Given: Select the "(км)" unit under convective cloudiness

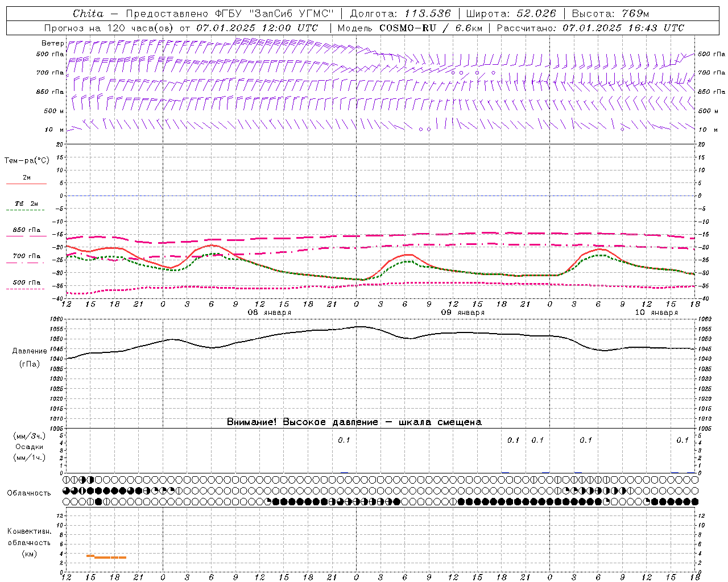Looking at the screenshot, I should click(30, 554).
